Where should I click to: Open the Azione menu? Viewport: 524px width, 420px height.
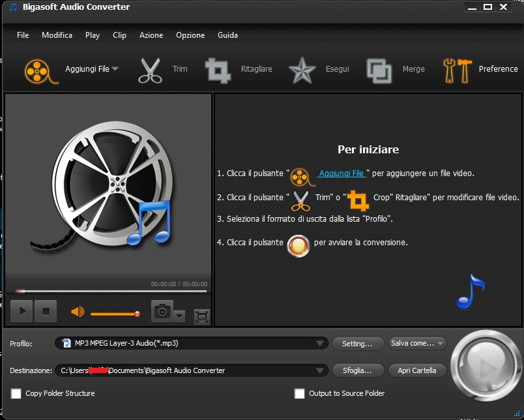[x=151, y=35]
